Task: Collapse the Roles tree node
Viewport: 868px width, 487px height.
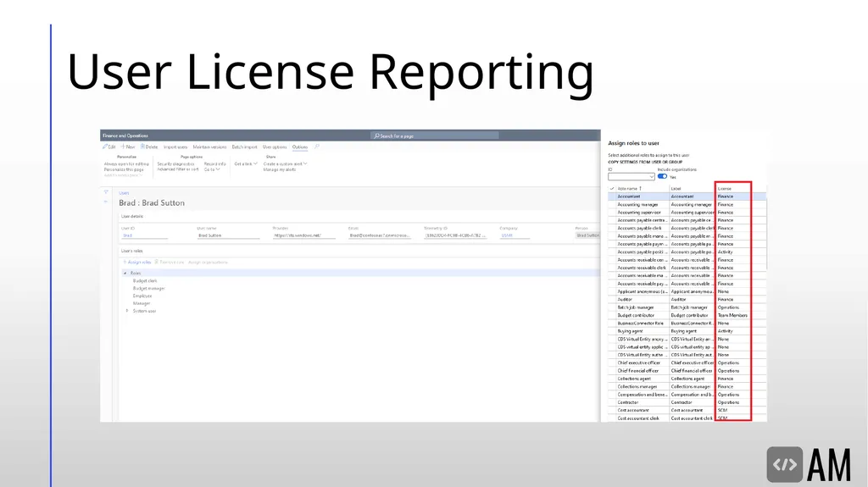Action: pyautogui.click(x=125, y=274)
